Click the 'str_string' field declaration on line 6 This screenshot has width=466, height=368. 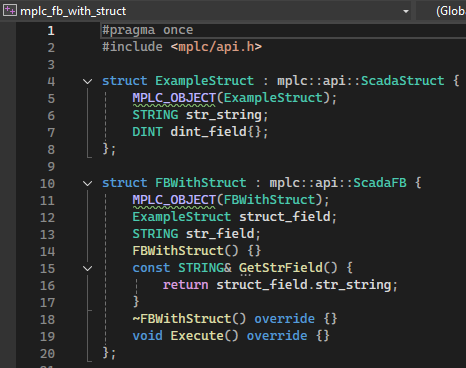(x=224, y=115)
